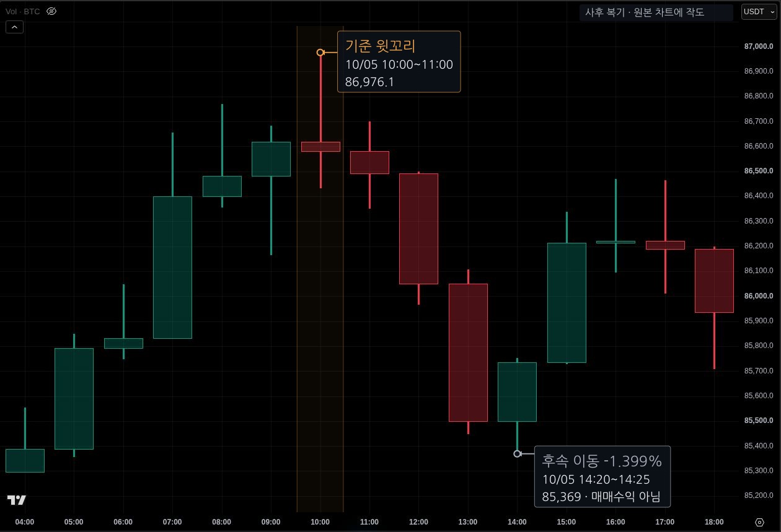Click the 18:00 time axis label
The width and height of the screenshot is (781, 532).
coord(714,522)
